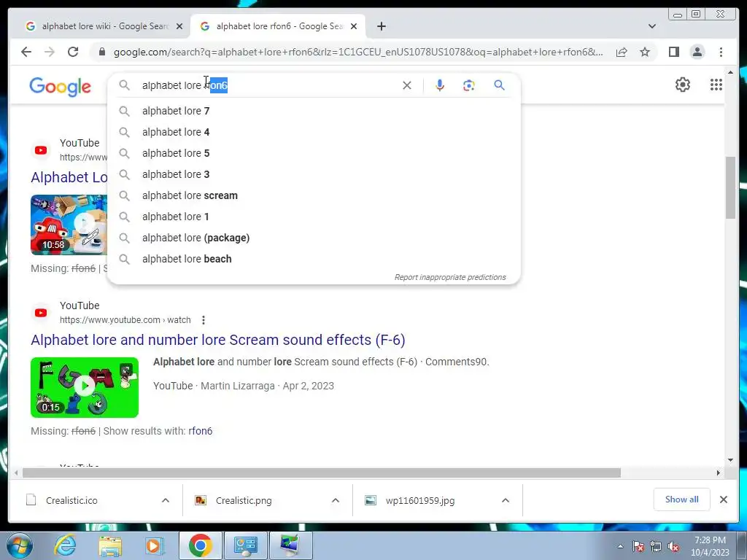Open the downloaded Crealistic.ico file
Viewport: 747px width, 560px height.
[71, 500]
